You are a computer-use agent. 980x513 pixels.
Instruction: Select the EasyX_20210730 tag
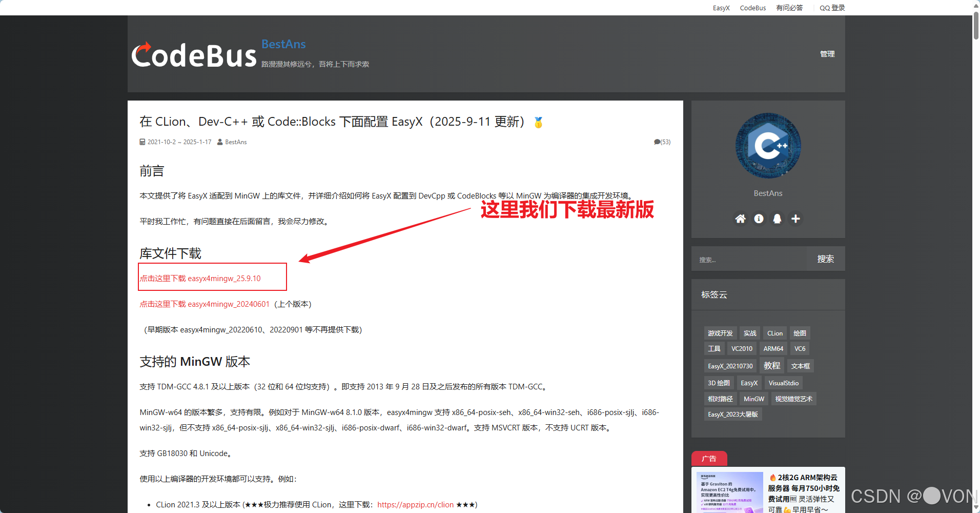[730, 366]
